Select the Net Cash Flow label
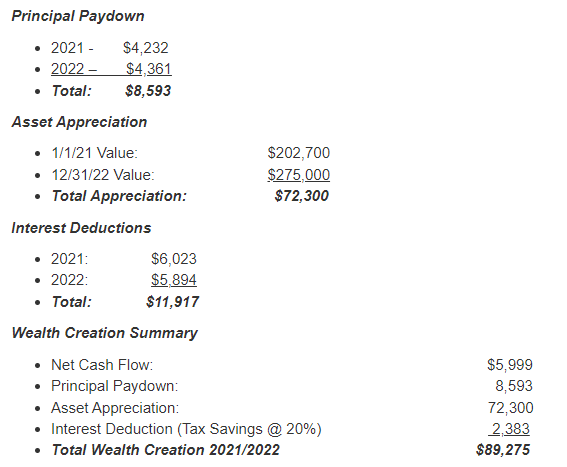This screenshot has width=567, height=467. [x=102, y=365]
